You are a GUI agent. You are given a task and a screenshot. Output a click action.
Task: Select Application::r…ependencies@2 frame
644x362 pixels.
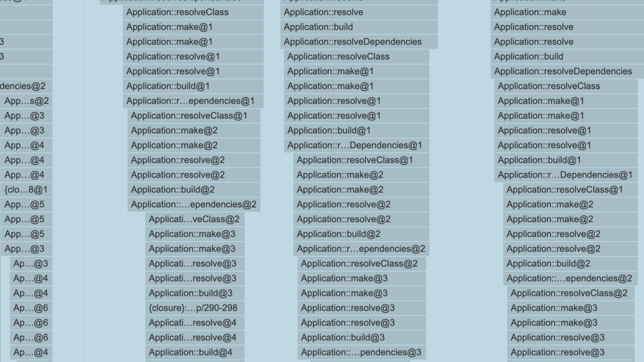362,249
